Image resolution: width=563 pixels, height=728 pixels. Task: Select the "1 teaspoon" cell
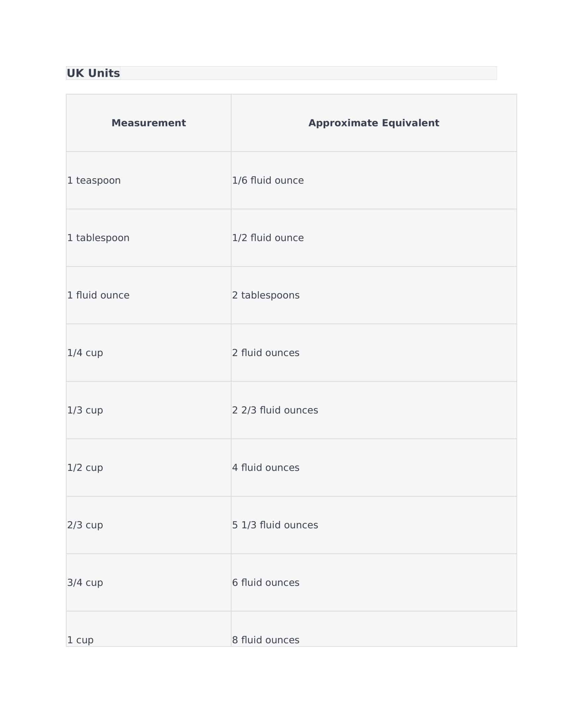(x=94, y=181)
